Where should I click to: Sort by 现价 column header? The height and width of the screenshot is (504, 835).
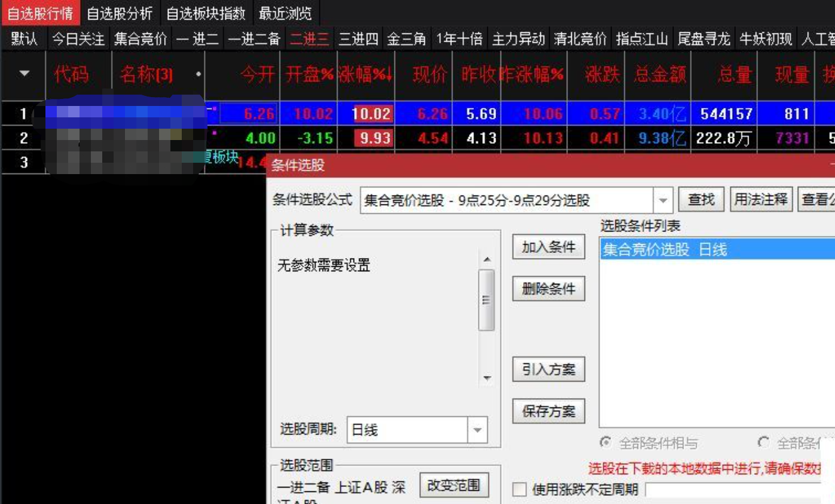coord(430,75)
